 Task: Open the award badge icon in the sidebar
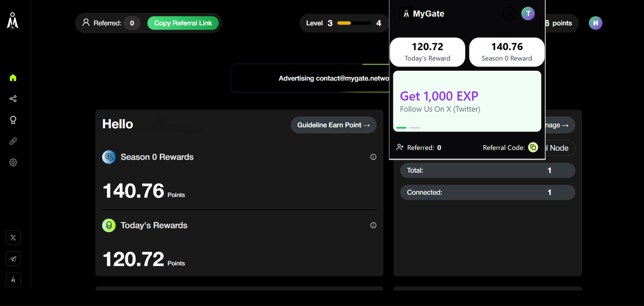tap(13, 120)
